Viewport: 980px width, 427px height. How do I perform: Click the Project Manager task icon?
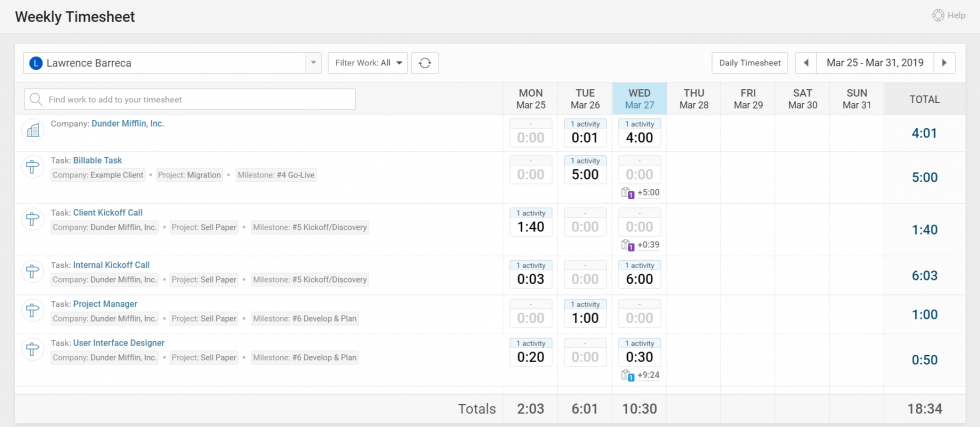(x=32, y=310)
